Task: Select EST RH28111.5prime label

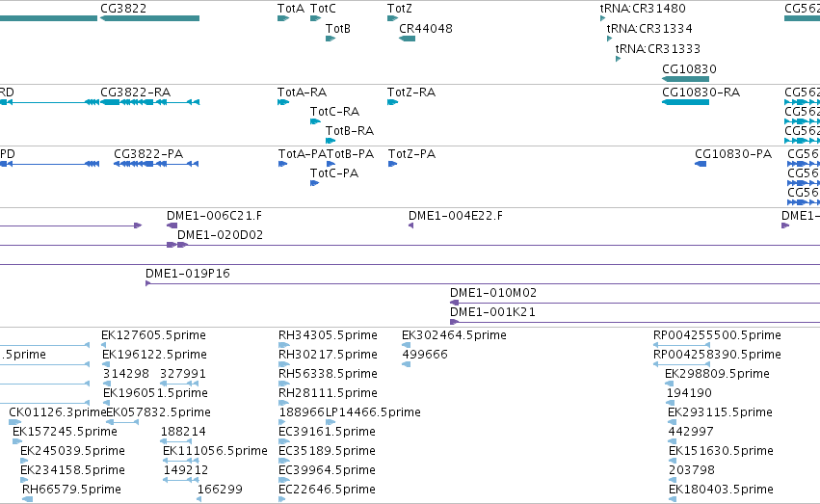Action: [328, 393]
